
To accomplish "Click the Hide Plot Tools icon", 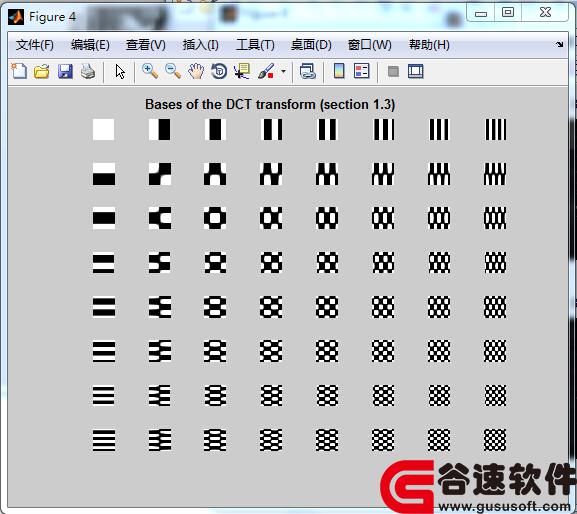I will point(393,71).
